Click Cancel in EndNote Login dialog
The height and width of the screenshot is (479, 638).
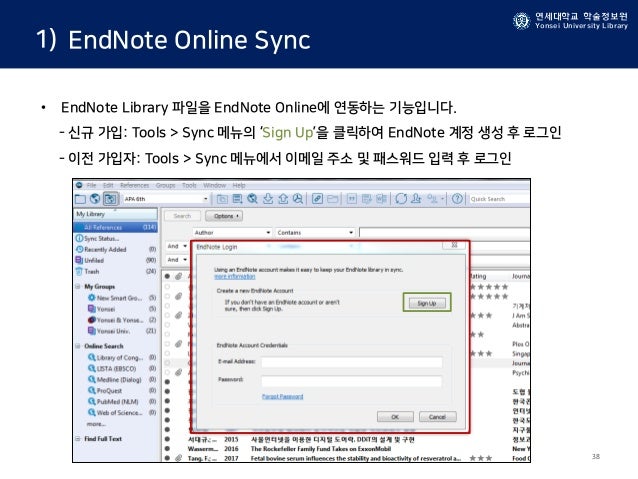point(437,417)
